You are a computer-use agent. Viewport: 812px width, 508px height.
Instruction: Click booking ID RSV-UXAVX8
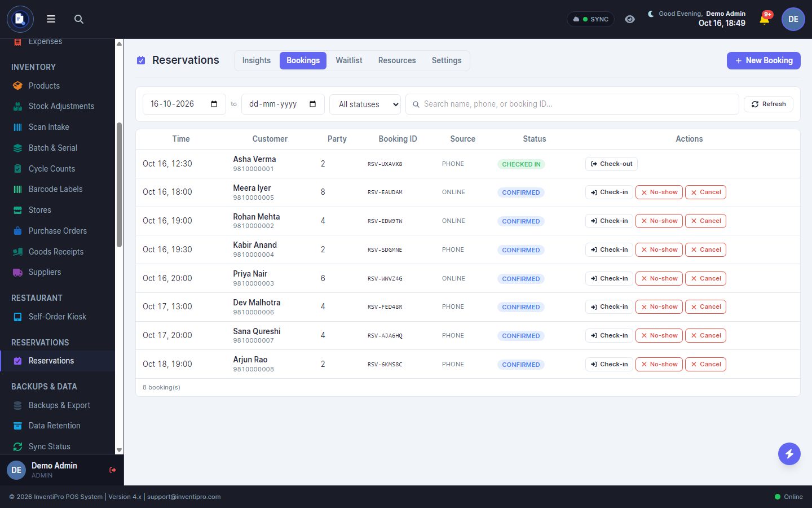(x=385, y=164)
